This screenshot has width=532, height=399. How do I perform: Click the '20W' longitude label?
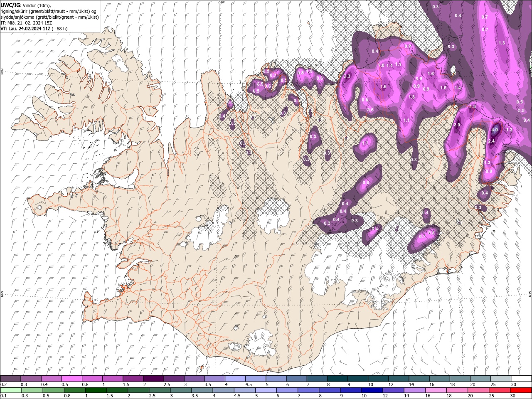coord(221,2)
